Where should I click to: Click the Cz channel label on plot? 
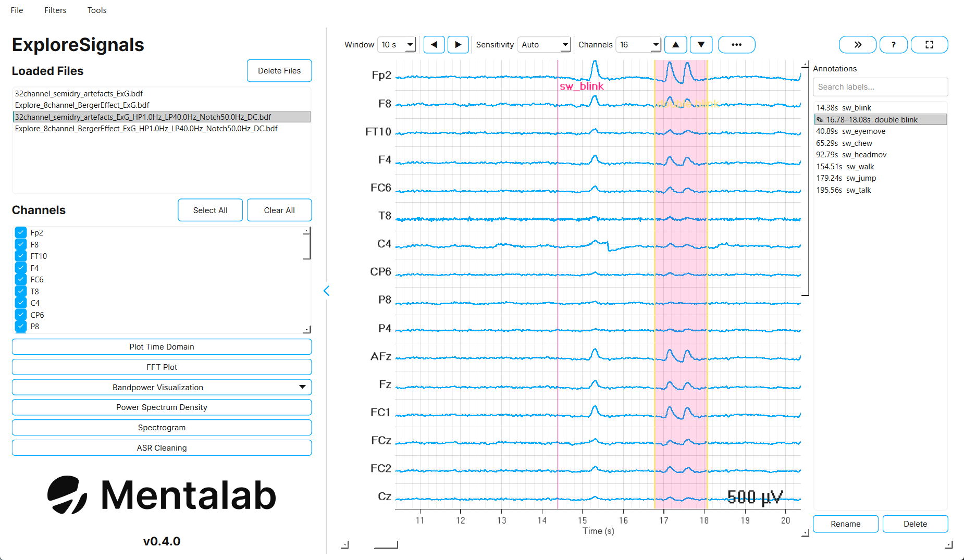point(385,496)
